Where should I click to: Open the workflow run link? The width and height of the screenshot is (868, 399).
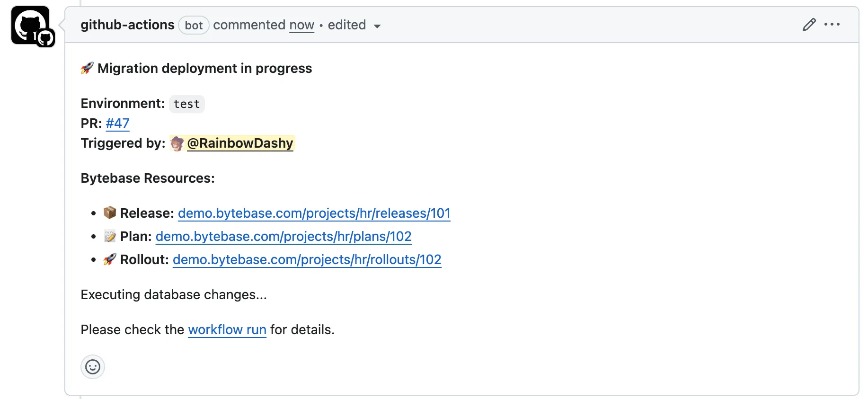227,330
